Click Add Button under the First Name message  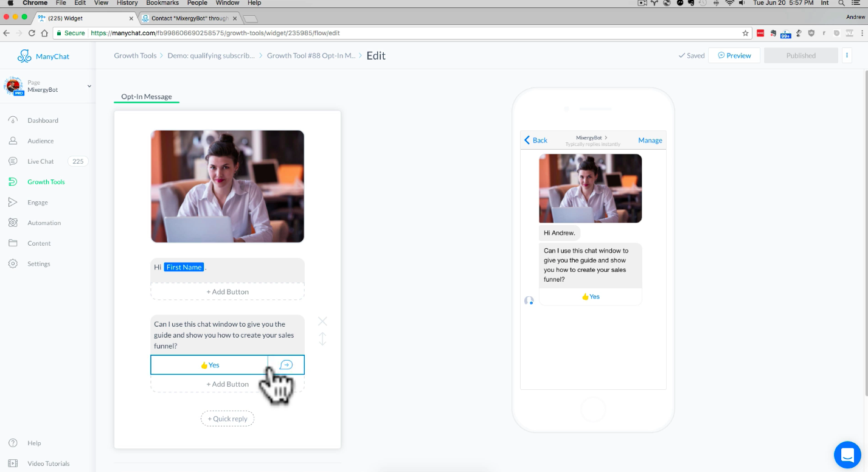[x=227, y=292]
